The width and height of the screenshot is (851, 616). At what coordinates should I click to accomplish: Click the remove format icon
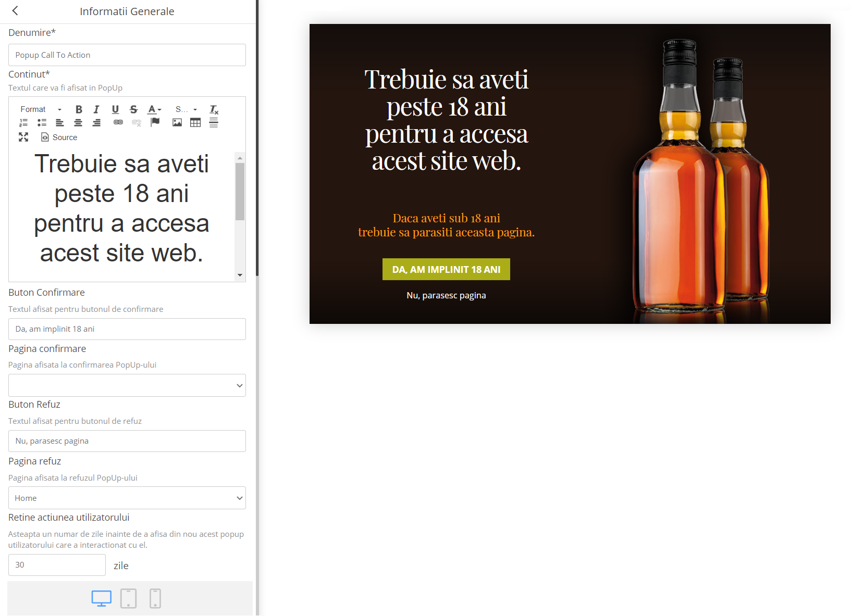pos(214,109)
